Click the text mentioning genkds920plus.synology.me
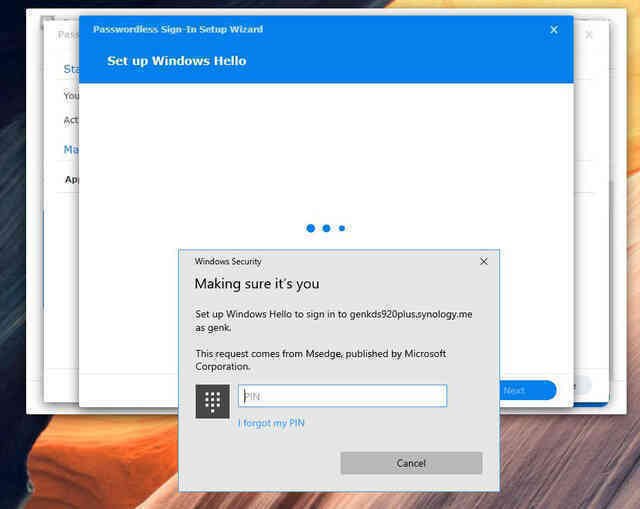The image size is (640, 509). (x=333, y=320)
